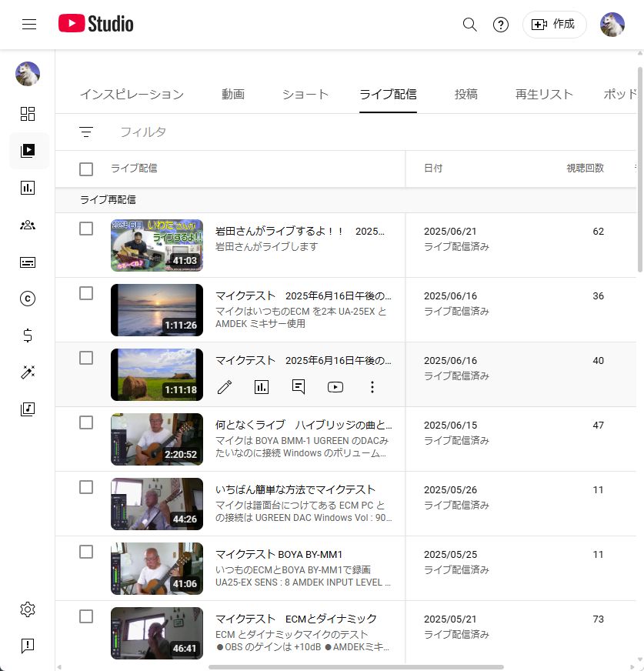Switch to the ショート tab

305,95
